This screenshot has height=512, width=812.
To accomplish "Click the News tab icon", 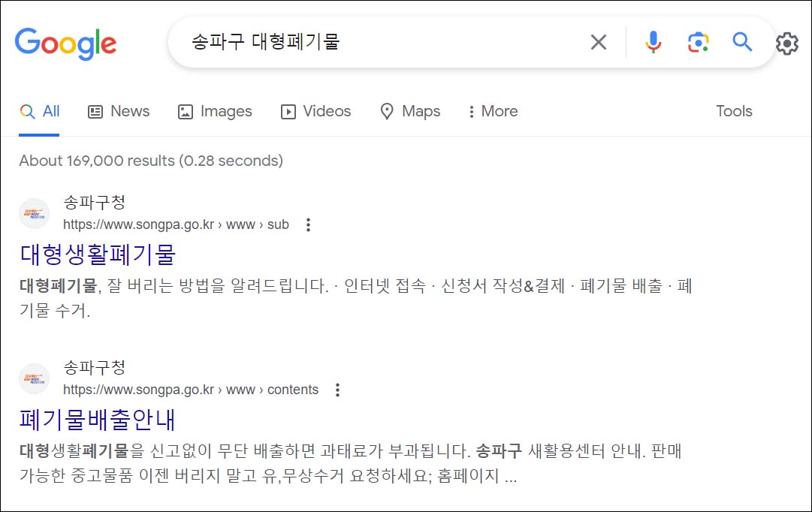I will tap(95, 110).
